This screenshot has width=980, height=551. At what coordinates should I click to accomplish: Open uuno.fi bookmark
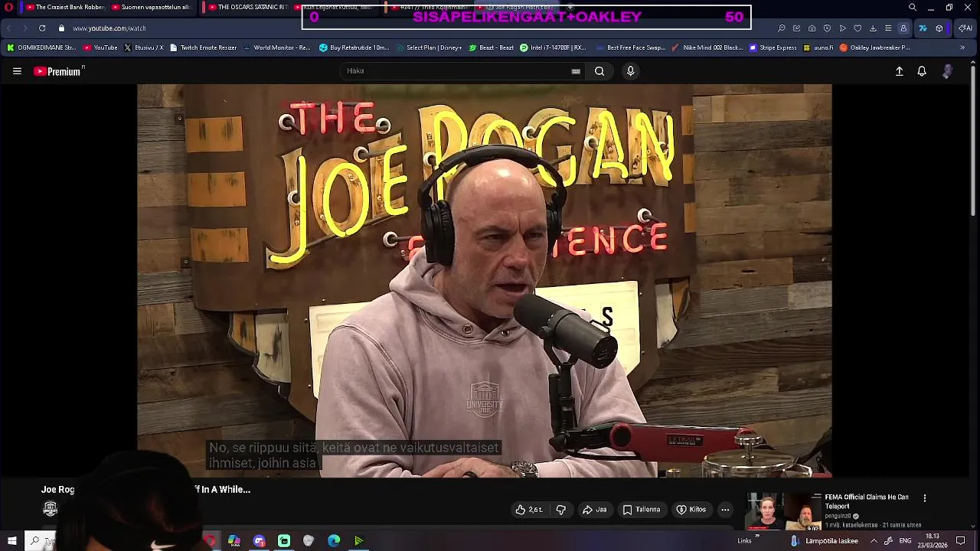click(x=818, y=47)
